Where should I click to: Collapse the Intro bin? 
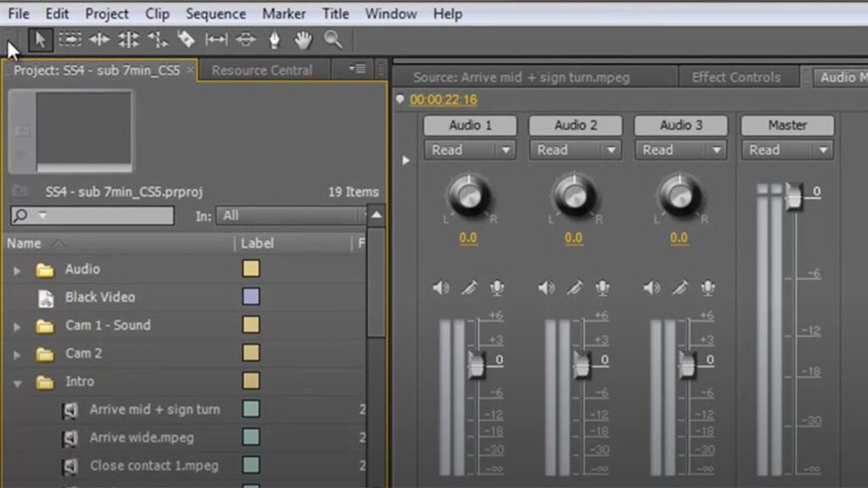17,383
